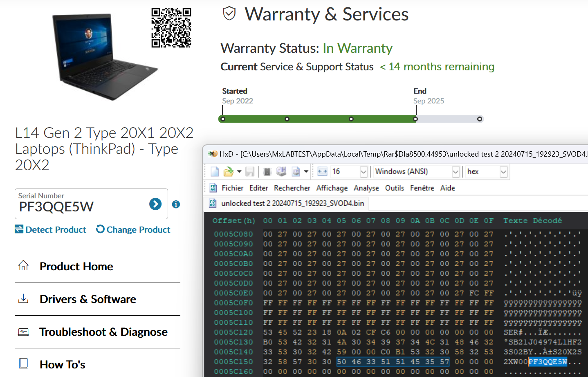Click the last marker on warranty timeline

480,119
